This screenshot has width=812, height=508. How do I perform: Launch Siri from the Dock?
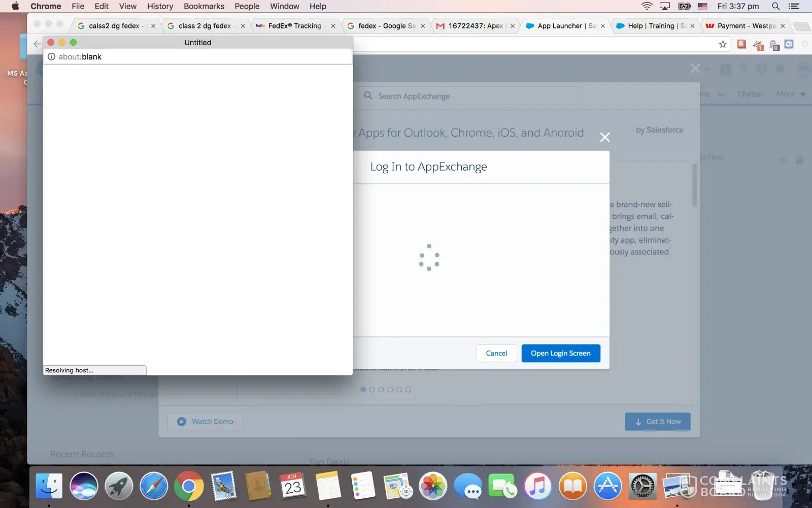pyautogui.click(x=84, y=486)
